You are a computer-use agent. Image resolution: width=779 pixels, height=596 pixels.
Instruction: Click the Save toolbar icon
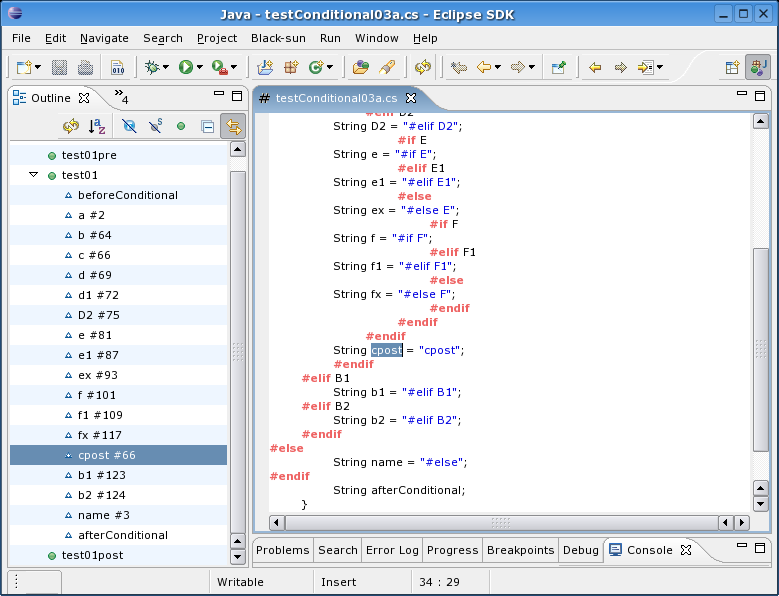click(x=60, y=67)
